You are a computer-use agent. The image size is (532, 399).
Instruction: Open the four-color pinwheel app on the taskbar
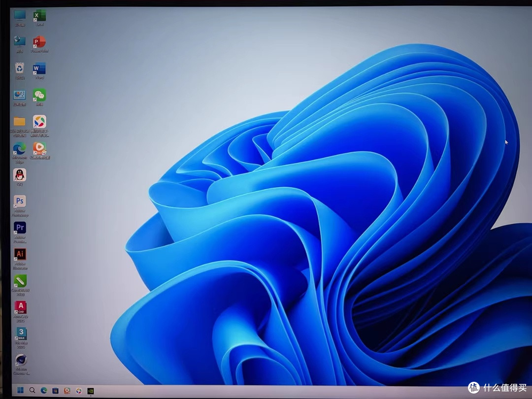[x=79, y=391]
